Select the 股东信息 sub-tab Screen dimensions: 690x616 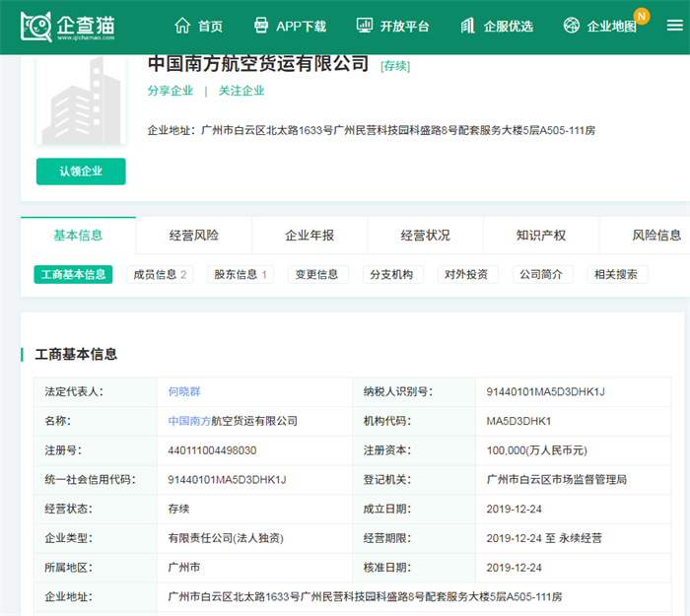pyautogui.click(x=241, y=274)
